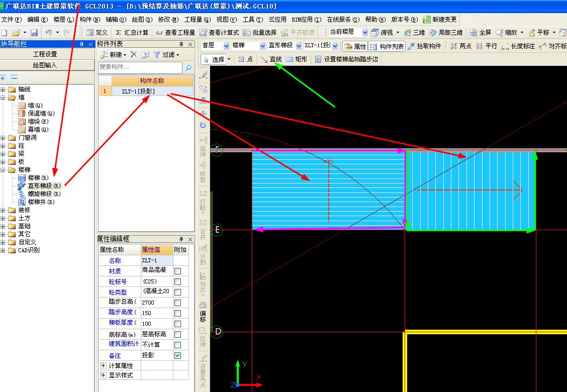
Task: Open the 新建 dropdown in component list
Action: (x=114, y=55)
